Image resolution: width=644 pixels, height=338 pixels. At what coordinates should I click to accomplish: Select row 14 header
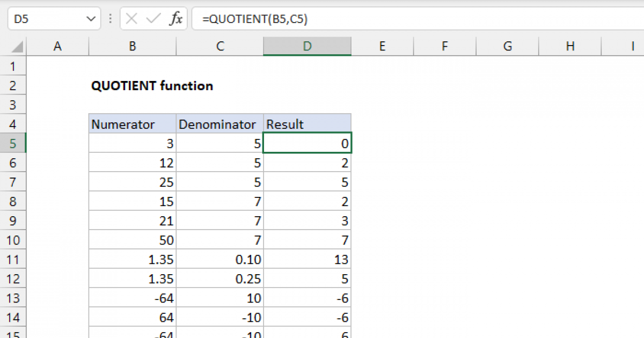pyautogui.click(x=13, y=318)
